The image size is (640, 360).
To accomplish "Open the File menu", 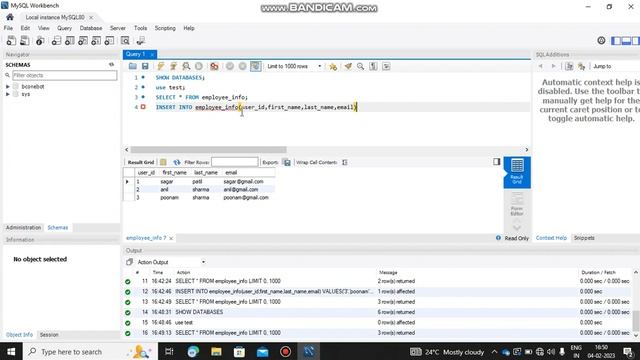I will coord(8,28).
